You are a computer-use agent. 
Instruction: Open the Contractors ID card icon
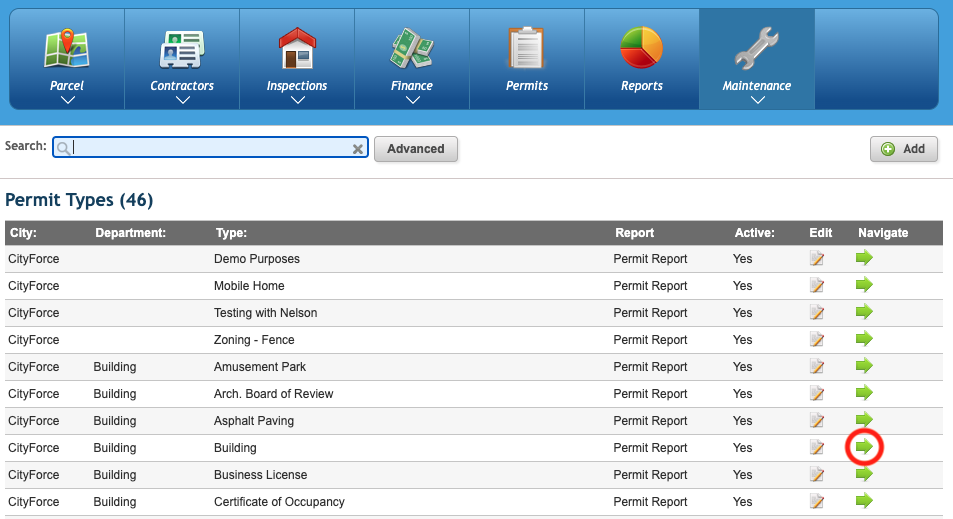[182, 49]
